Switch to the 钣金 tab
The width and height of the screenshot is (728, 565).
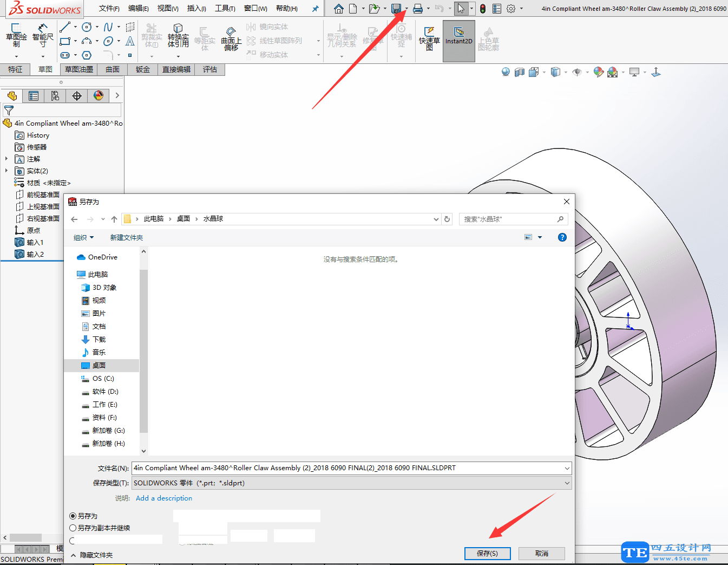(143, 69)
